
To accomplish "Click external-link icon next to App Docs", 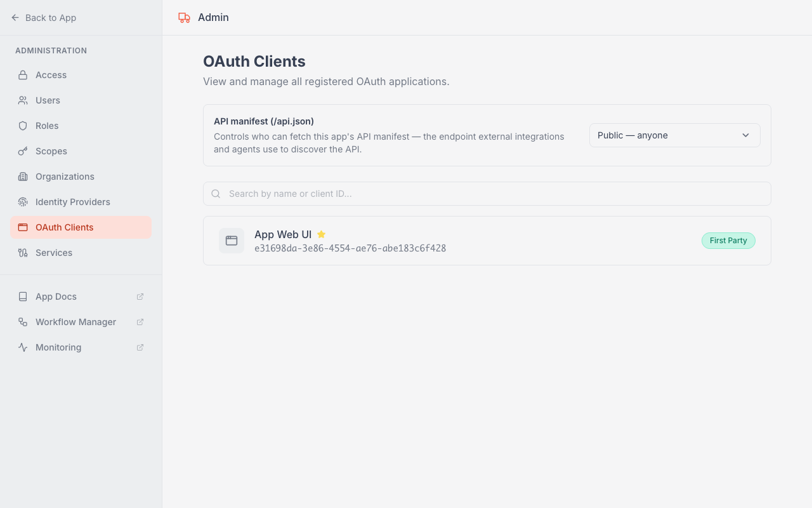I will pyautogui.click(x=140, y=297).
